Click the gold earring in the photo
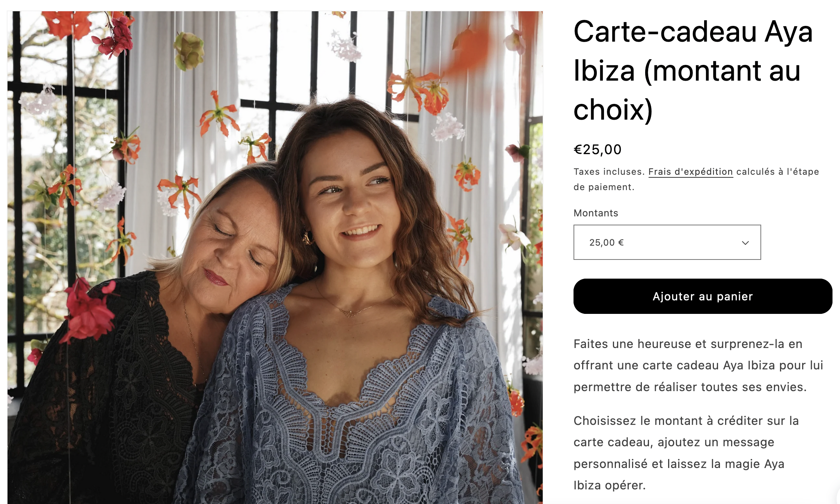Screen dimensions: 840x504 tap(308, 237)
